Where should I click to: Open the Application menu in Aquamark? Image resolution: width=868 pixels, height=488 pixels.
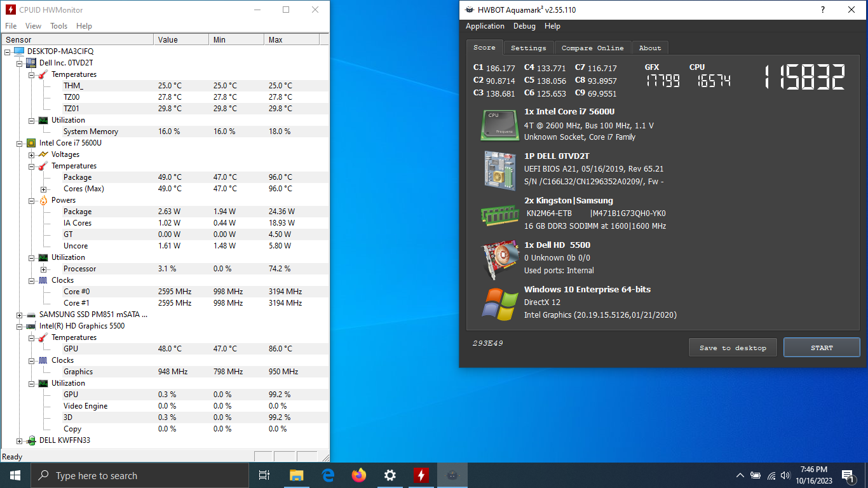point(485,26)
